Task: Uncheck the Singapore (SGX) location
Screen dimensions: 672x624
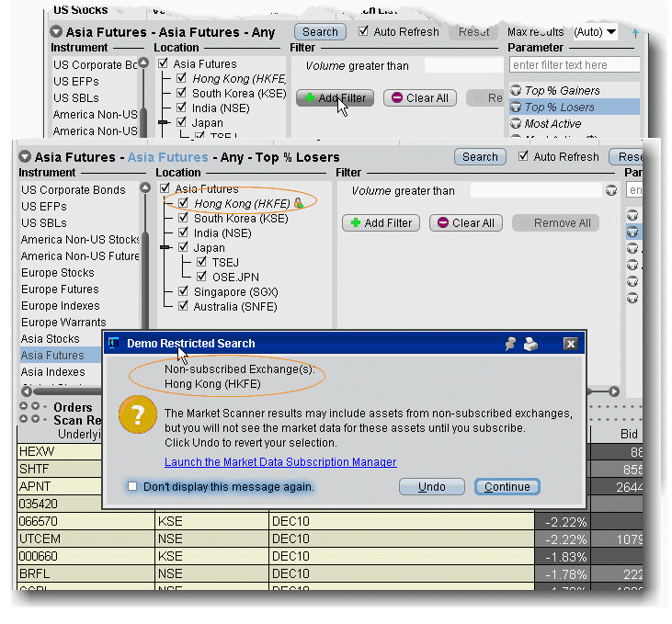Action: [184, 291]
